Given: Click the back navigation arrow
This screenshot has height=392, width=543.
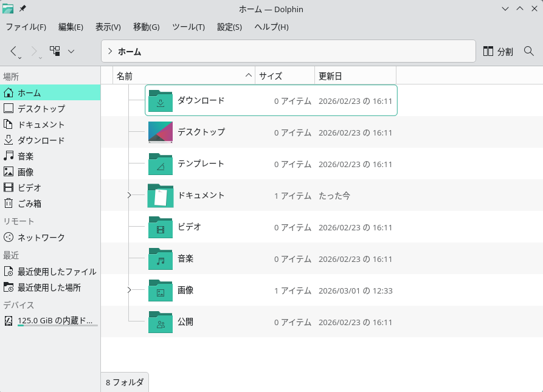Looking at the screenshot, I should coord(14,52).
